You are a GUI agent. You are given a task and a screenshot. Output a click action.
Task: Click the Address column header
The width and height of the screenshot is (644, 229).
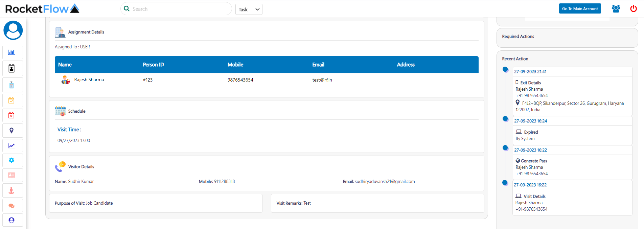(x=406, y=65)
